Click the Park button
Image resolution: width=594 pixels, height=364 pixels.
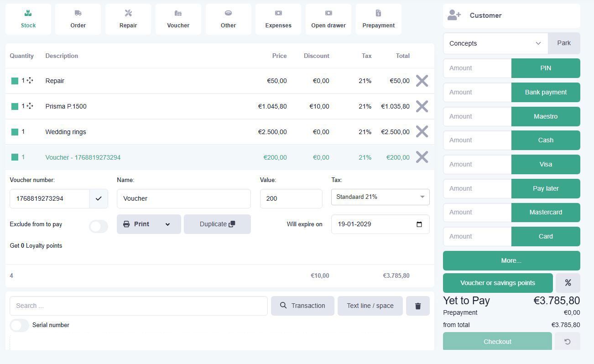point(564,43)
